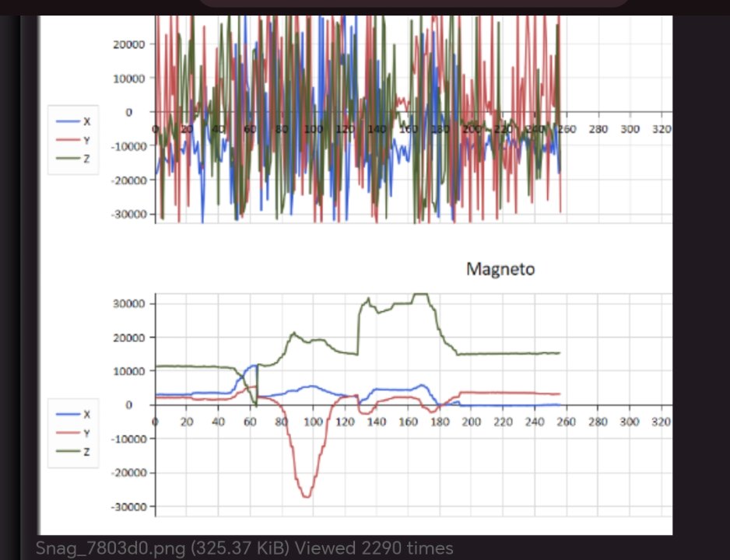Screen dimensions: 730x560
Task: Click the highest plateau of green Z Magneto line
Action: (420, 295)
